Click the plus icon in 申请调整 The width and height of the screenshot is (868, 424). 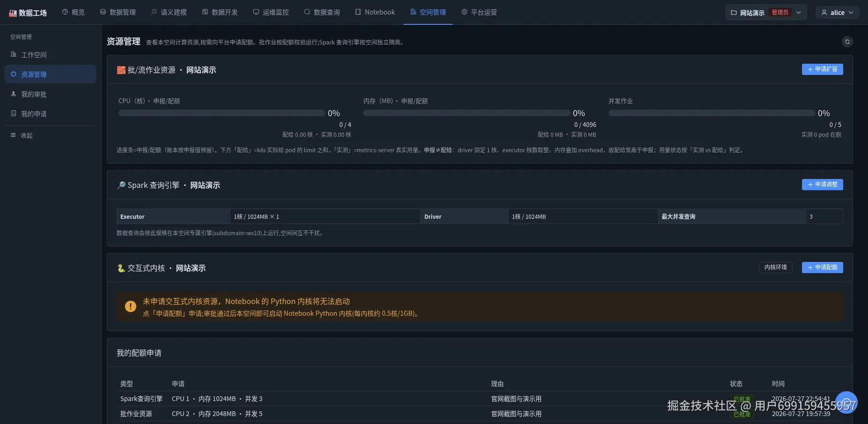click(810, 185)
